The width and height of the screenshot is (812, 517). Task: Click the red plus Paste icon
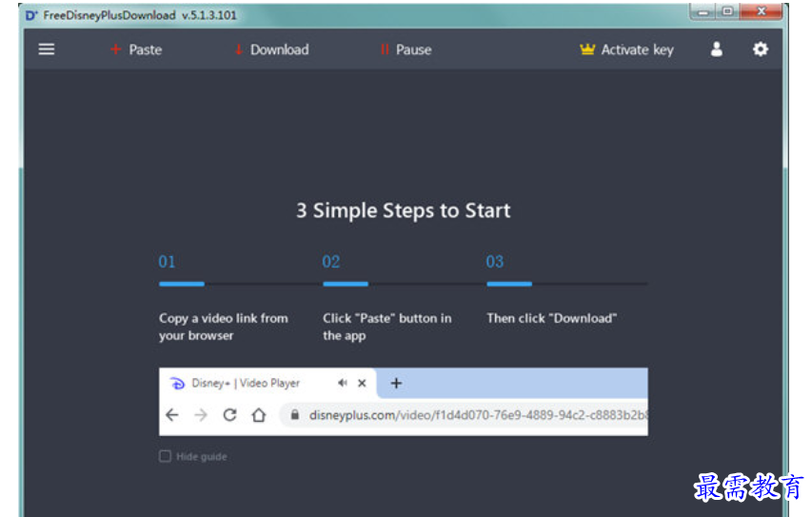[x=115, y=50]
